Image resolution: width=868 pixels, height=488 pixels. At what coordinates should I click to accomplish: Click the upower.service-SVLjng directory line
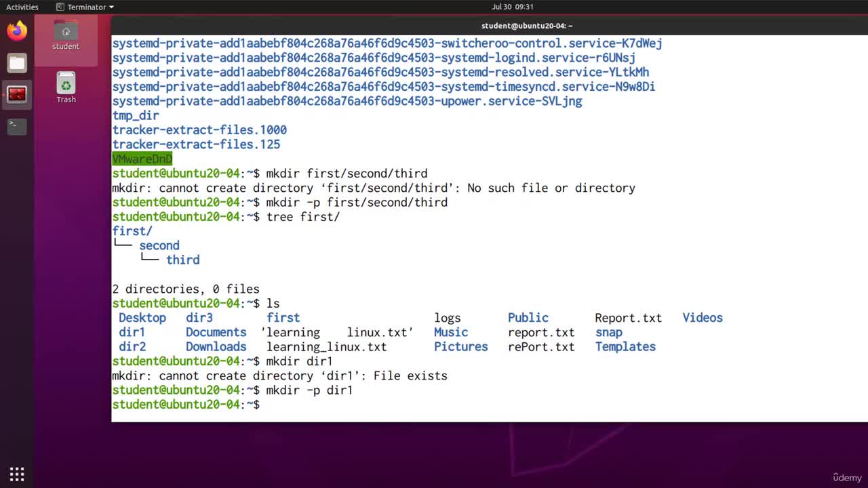pyautogui.click(x=347, y=101)
